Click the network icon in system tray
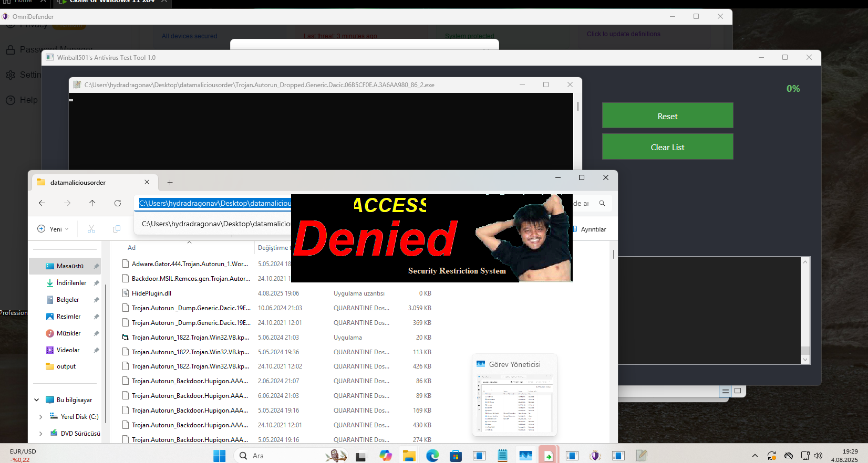This screenshot has width=868, height=463. [805, 456]
